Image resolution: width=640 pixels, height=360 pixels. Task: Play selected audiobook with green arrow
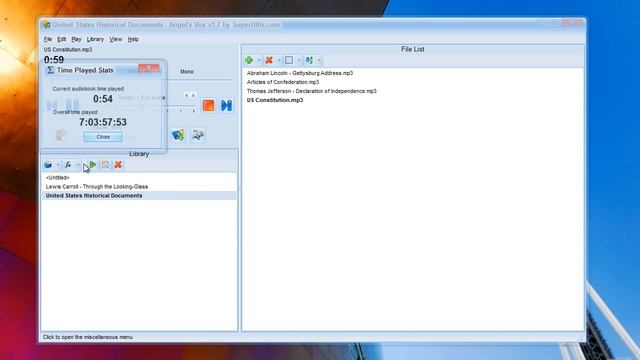(93, 165)
